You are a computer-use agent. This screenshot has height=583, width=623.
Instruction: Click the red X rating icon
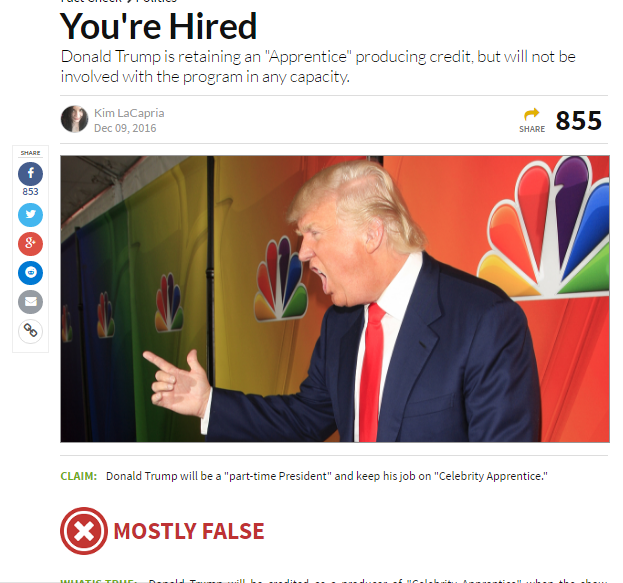click(x=84, y=531)
